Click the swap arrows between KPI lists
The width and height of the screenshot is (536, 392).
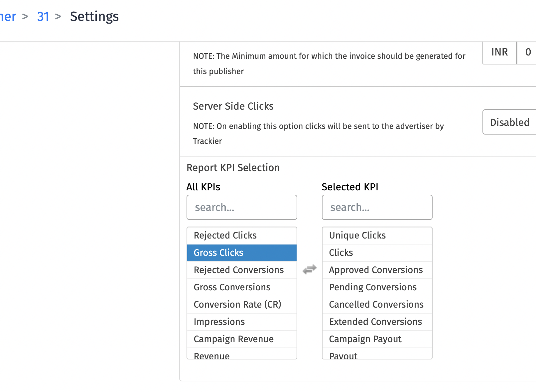(x=310, y=269)
